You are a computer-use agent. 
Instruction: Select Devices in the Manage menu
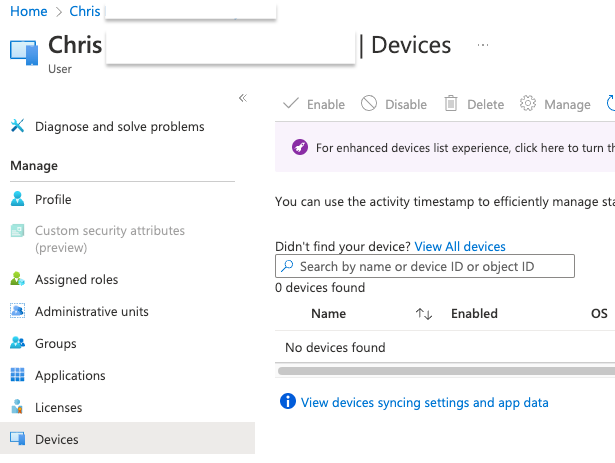[x=56, y=439]
